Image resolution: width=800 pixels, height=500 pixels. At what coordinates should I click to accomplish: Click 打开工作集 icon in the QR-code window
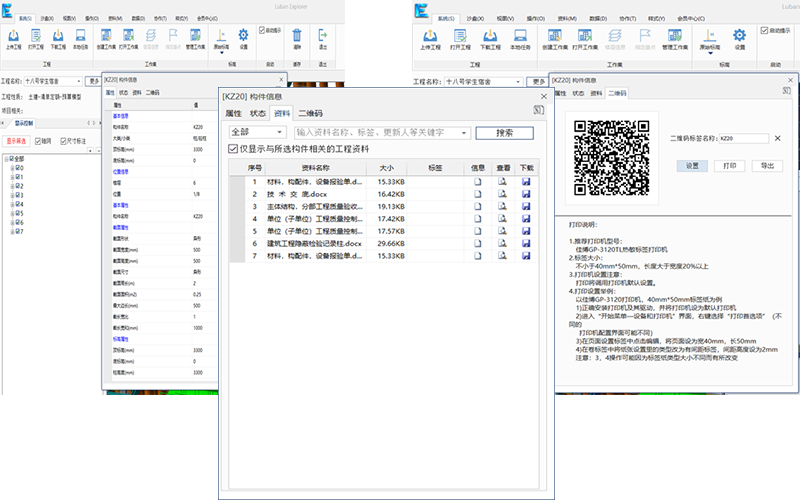coord(585,36)
